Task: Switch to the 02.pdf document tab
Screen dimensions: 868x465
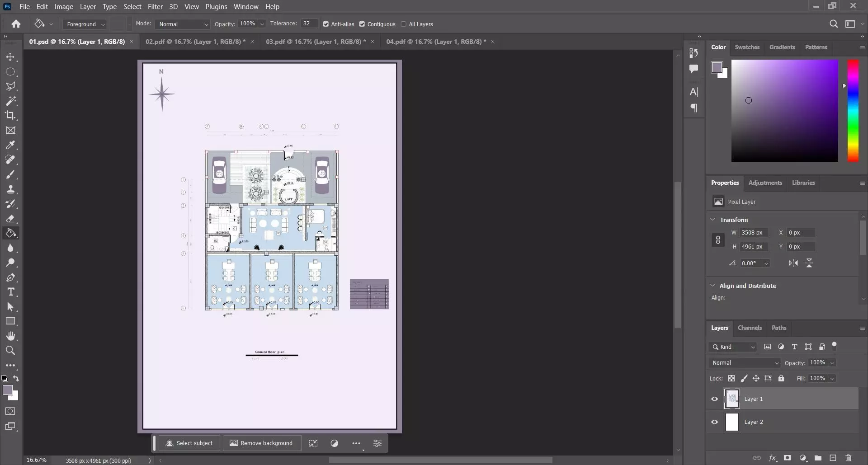Action: (x=195, y=42)
